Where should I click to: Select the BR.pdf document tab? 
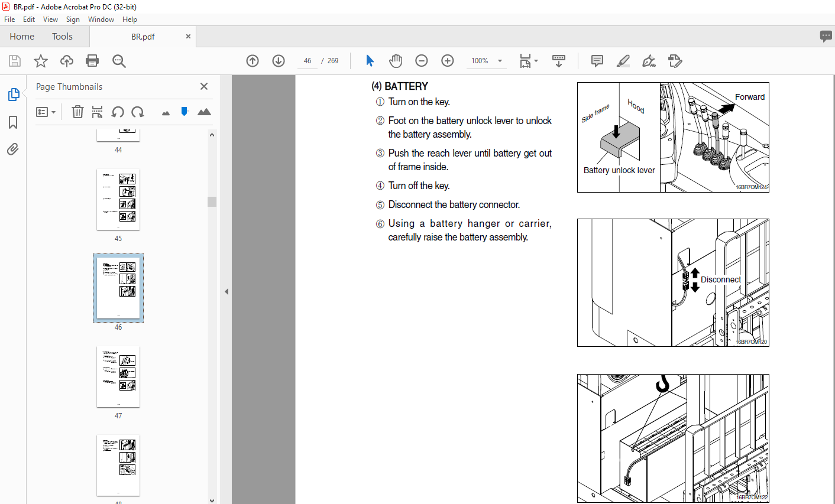tap(143, 36)
